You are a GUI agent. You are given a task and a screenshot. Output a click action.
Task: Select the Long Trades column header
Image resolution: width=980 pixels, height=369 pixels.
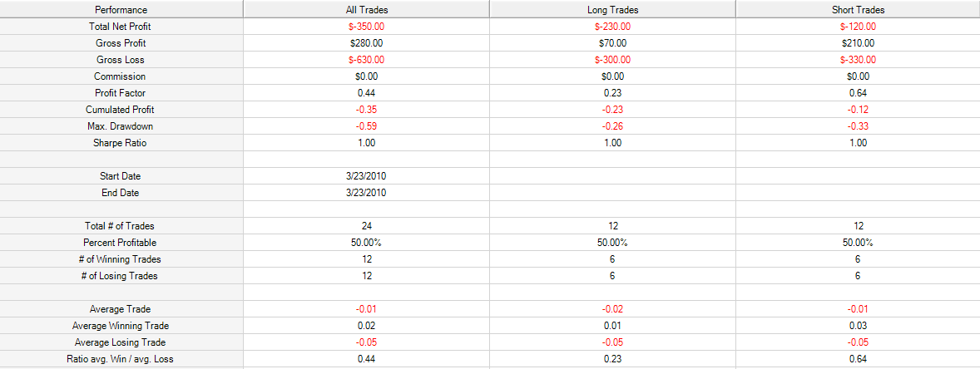point(612,10)
